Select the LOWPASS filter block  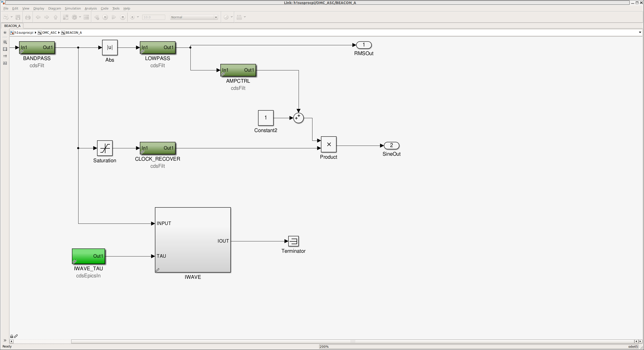(x=158, y=48)
